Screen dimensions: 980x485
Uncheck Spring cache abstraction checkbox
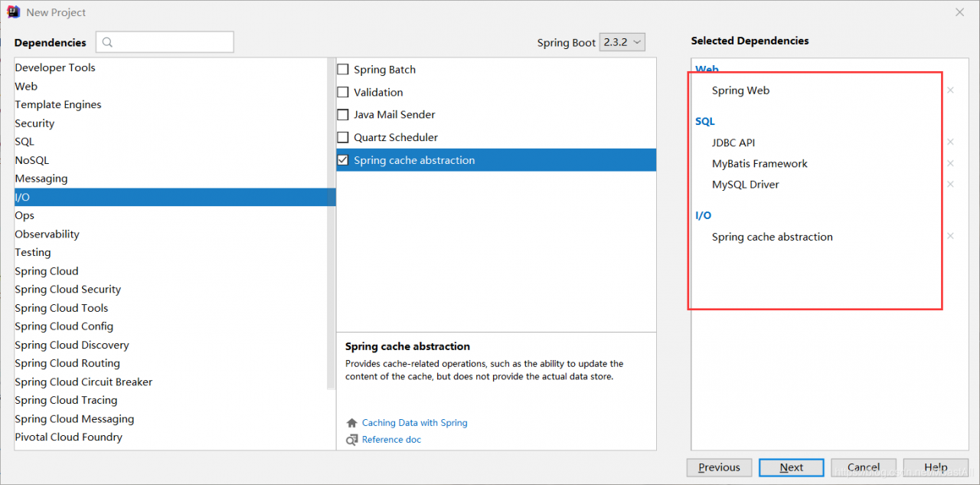[343, 160]
